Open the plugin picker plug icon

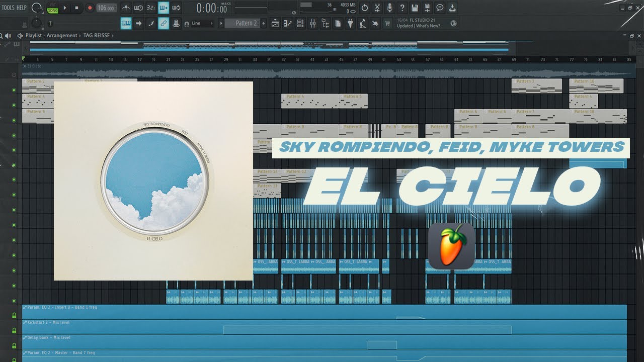point(350,23)
